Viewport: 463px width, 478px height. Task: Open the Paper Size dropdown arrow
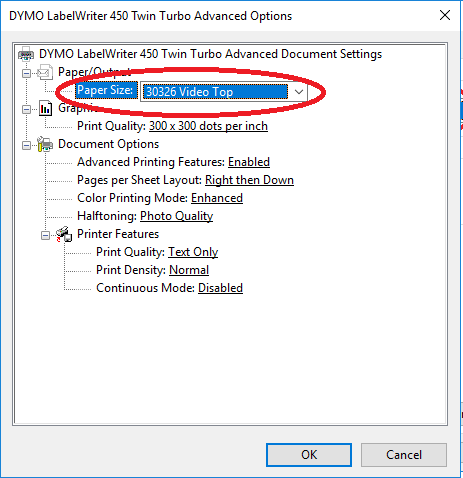point(299,92)
